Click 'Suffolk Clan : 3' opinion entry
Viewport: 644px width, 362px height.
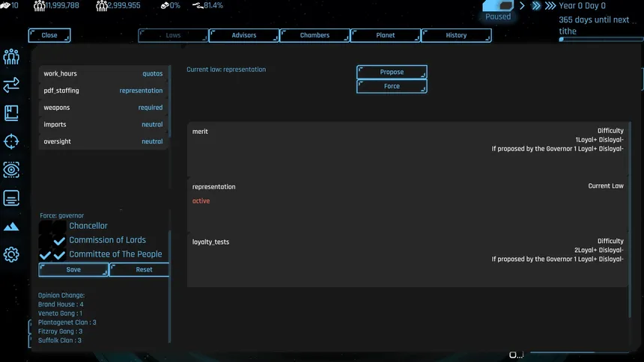coord(60,340)
